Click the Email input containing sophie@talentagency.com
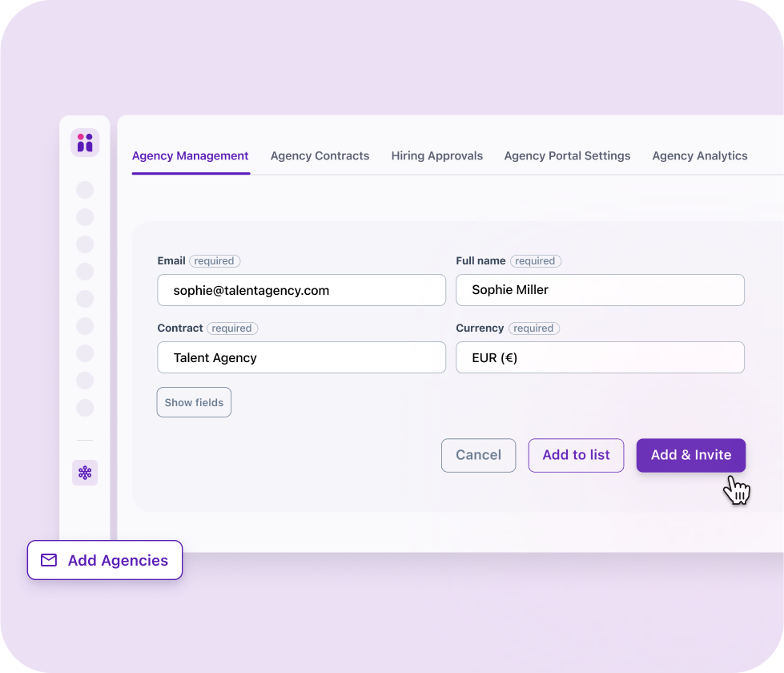Image resolution: width=784 pixels, height=673 pixels. 301,290
